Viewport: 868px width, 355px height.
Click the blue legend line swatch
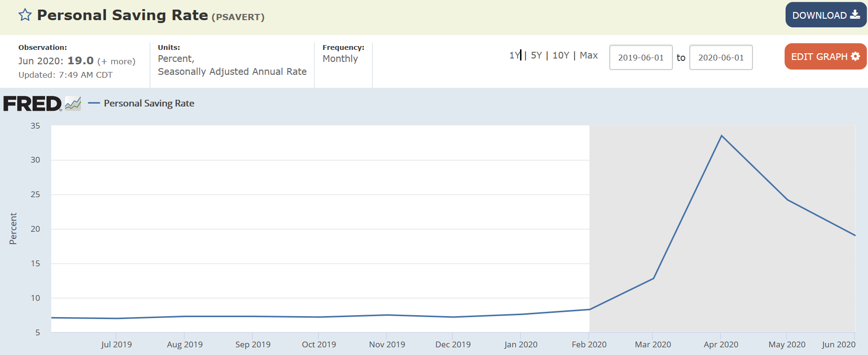[94, 103]
